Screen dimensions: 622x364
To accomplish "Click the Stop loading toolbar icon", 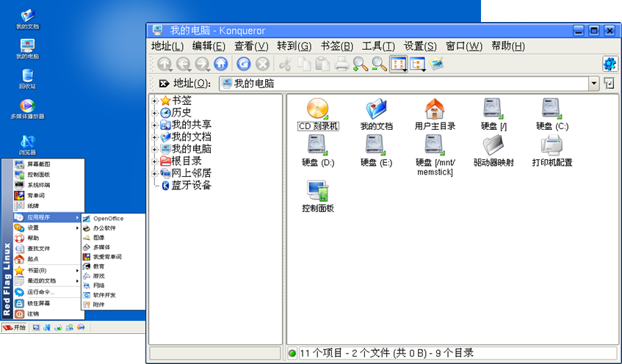I will (263, 64).
